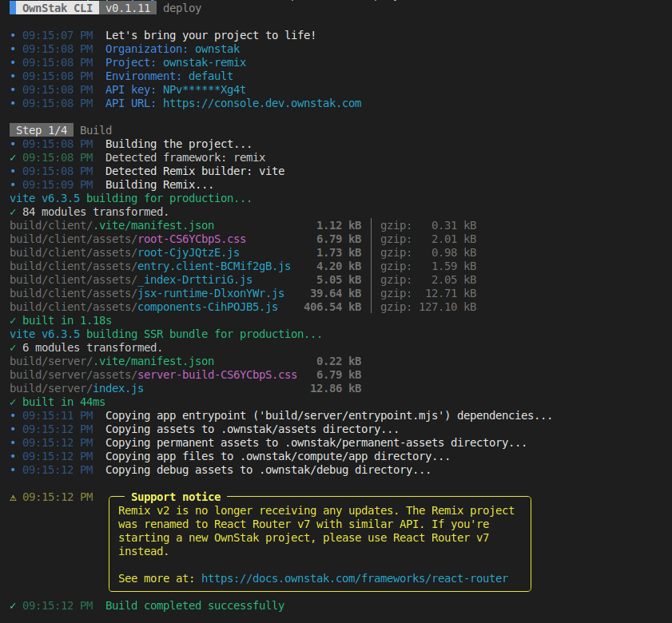
Task: Click the green checkmark beside 'Detected framework: remix'
Action: pos(13,157)
